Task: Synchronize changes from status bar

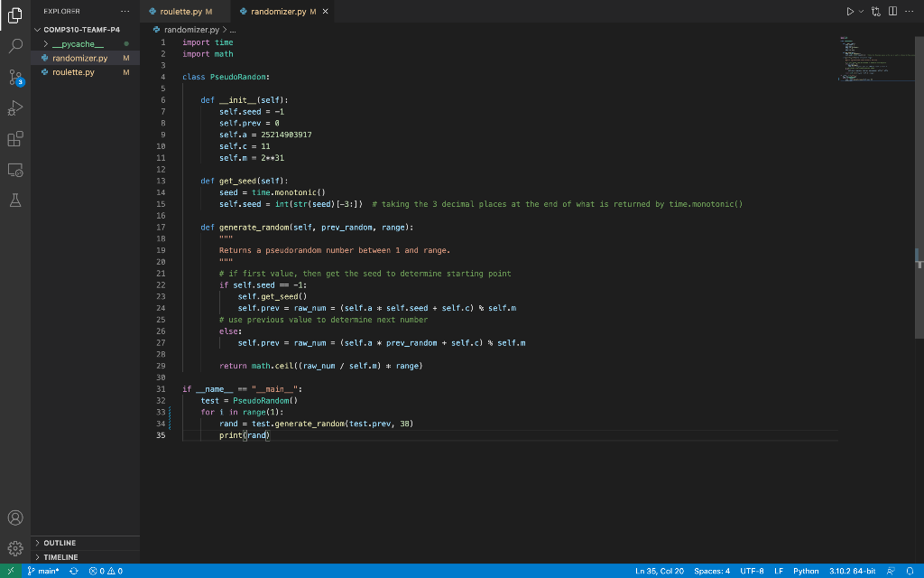Action: pos(74,571)
